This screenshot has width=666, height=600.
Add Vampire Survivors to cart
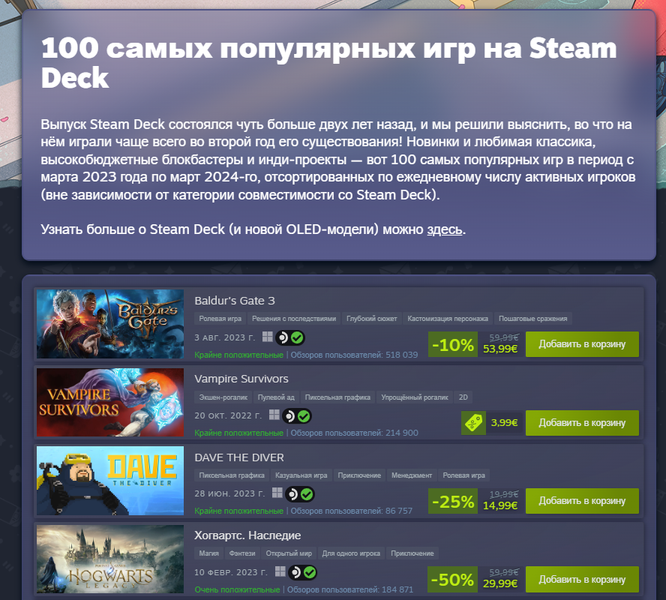(x=582, y=423)
